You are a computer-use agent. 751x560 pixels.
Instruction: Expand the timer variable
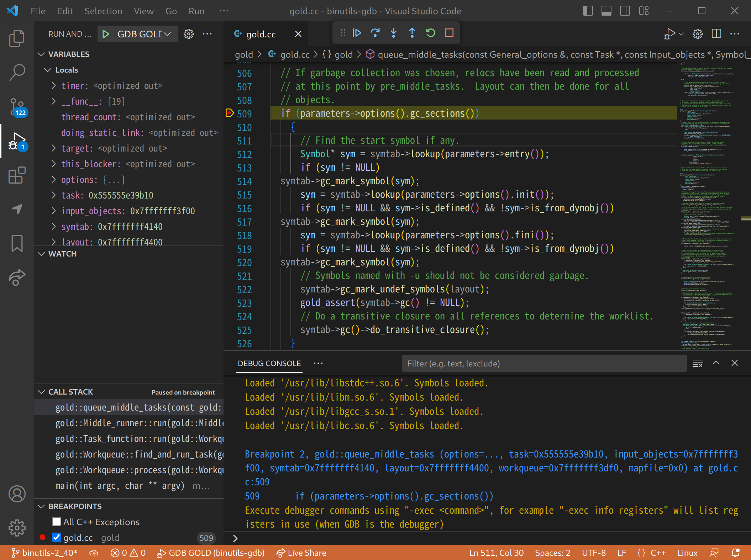click(54, 85)
